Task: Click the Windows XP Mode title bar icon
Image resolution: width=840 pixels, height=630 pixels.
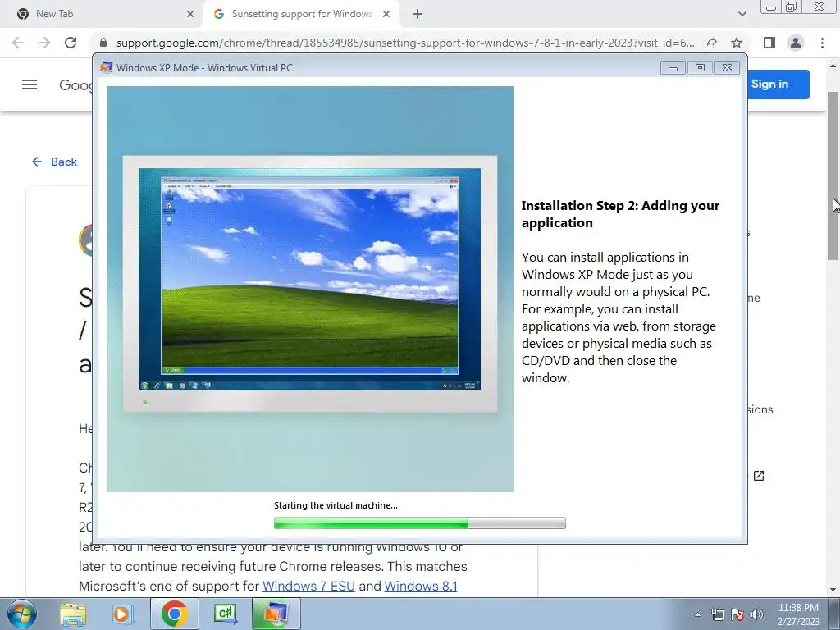Action: tap(106, 67)
